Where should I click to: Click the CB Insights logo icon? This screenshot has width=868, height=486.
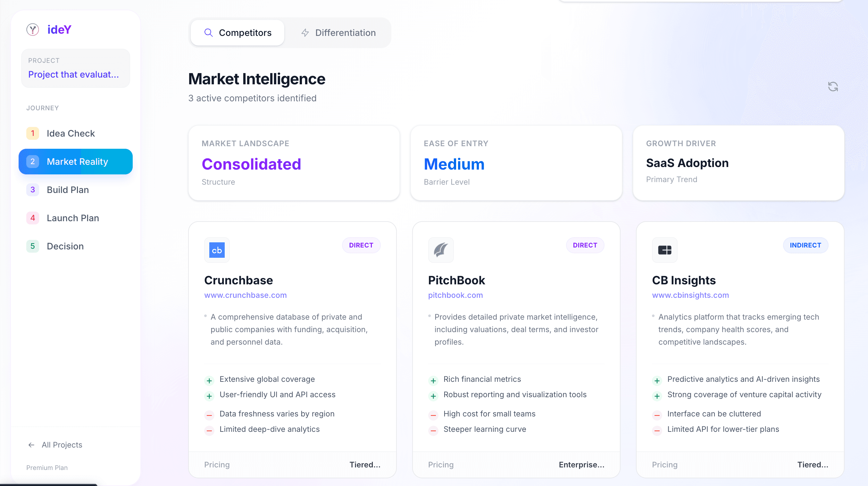point(664,250)
